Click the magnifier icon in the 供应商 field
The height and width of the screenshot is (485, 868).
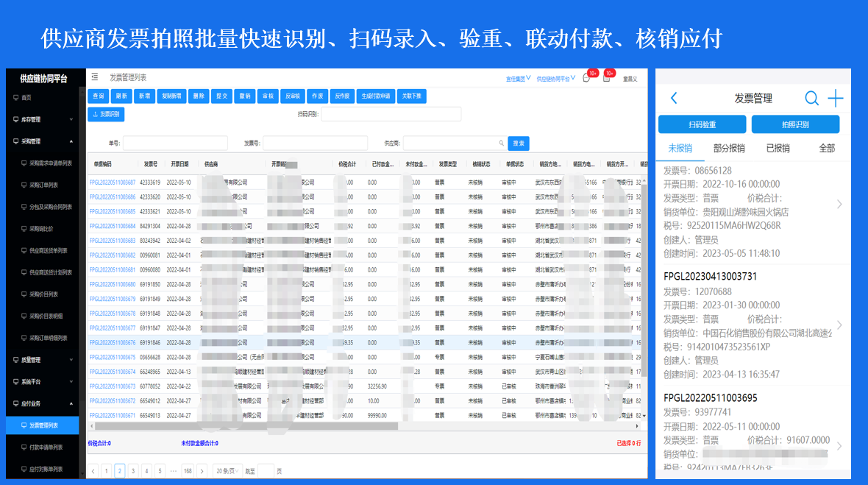502,144
